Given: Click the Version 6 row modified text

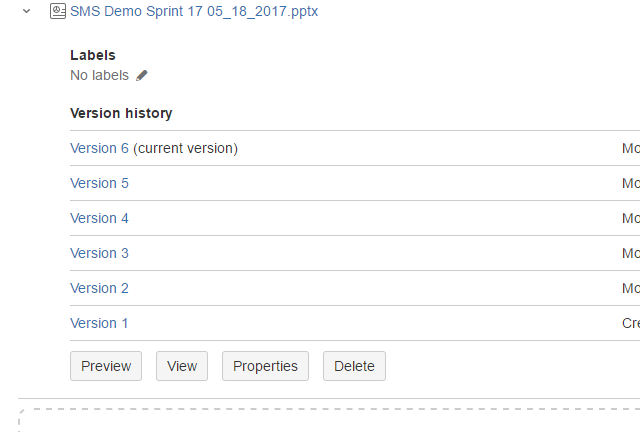Looking at the screenshot, I should (x=631, y=148).
